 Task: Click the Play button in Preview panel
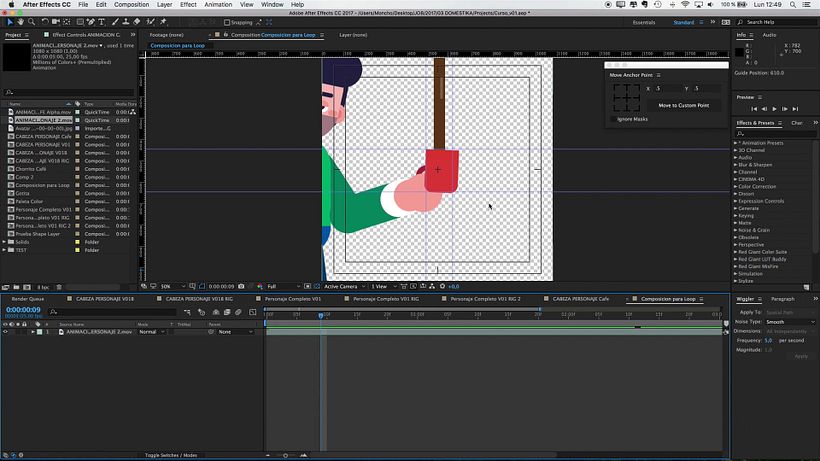click(775, 109)
